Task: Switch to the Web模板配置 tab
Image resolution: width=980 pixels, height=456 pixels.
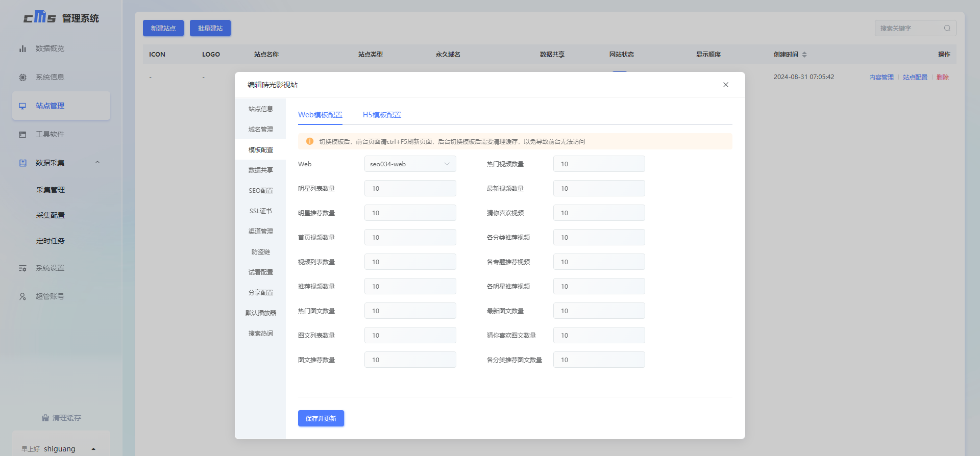Action: 320,115
